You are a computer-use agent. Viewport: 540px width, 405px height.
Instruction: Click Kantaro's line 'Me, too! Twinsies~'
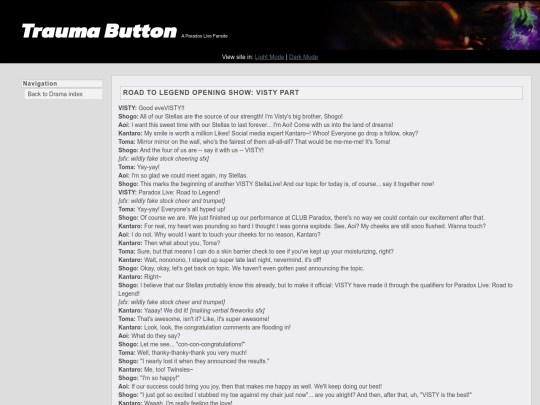click(x=156, y=370)
